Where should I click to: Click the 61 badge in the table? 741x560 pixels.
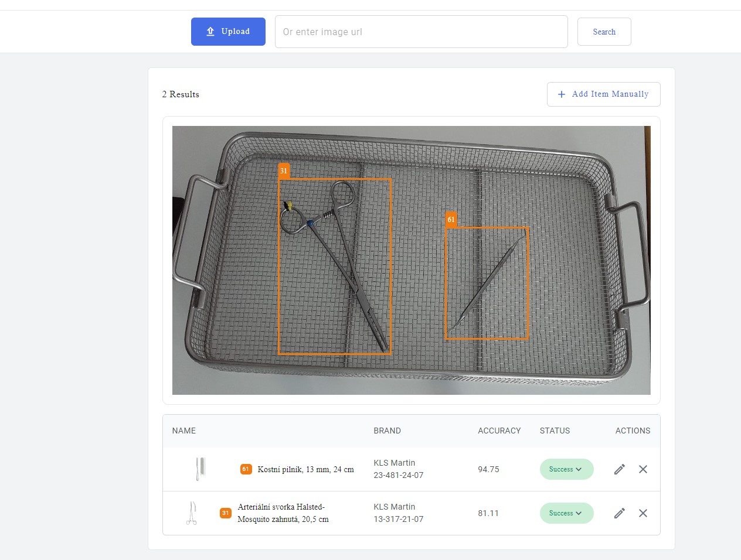point(246,469)
